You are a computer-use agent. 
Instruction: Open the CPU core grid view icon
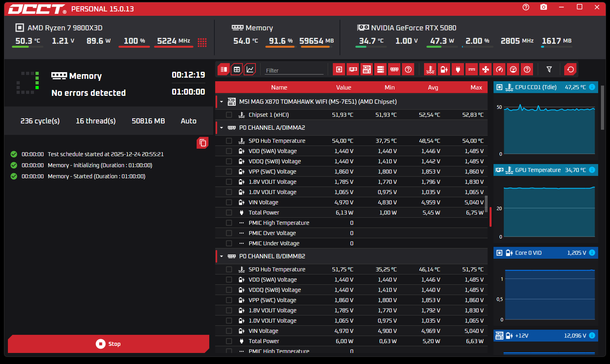pos(202,43)
